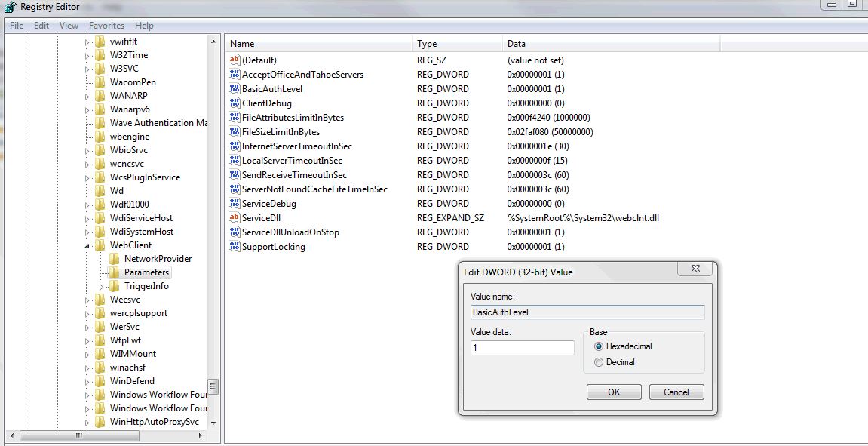Expand the WbioSrvc tree node

coord(87,151)
